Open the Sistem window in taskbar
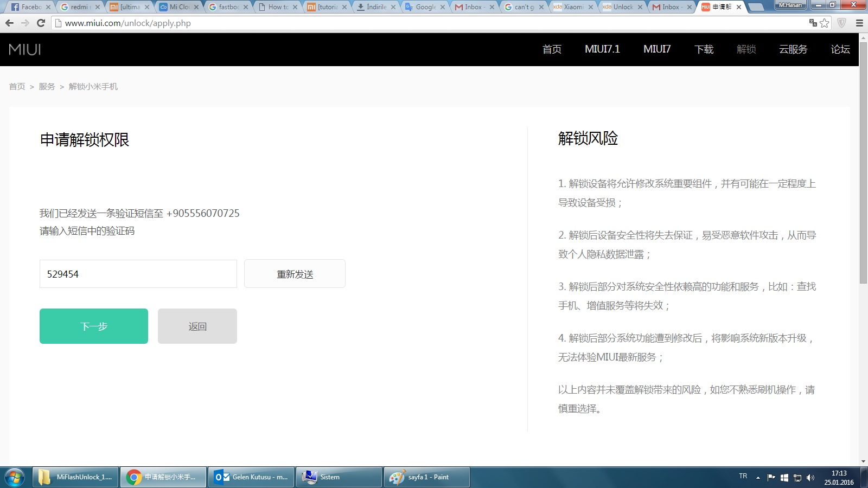 pyautogui.click(x=339, y=477)
